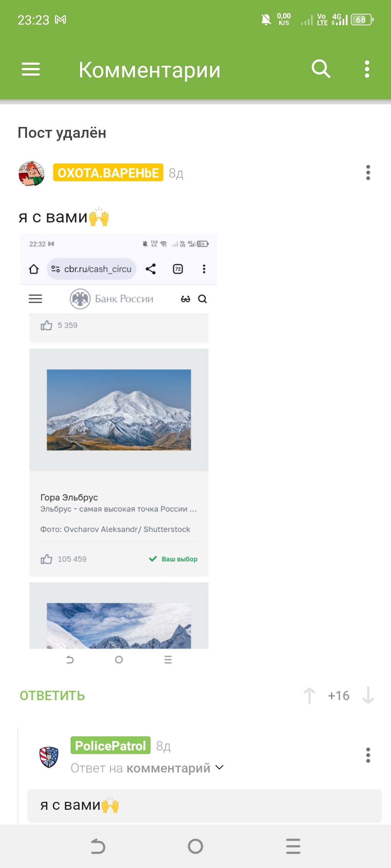Viewport: 391px width, 868px height.
Task: Tap ОХОТА.ВАРЕНЬЕ user avatar
Action: (31, 174)
